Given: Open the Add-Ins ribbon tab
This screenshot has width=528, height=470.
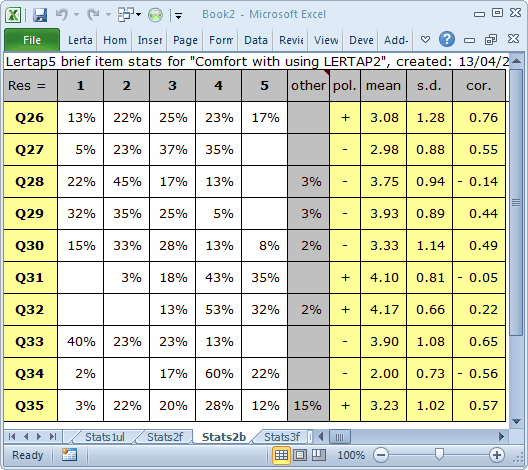Looking at the screenshot, I should tap(396, 40).
